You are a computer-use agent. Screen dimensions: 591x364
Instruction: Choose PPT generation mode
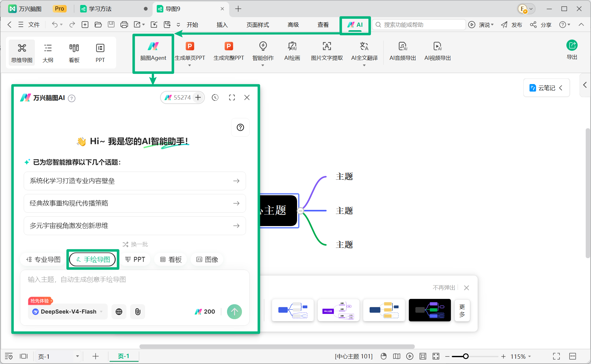click(135, 259)
